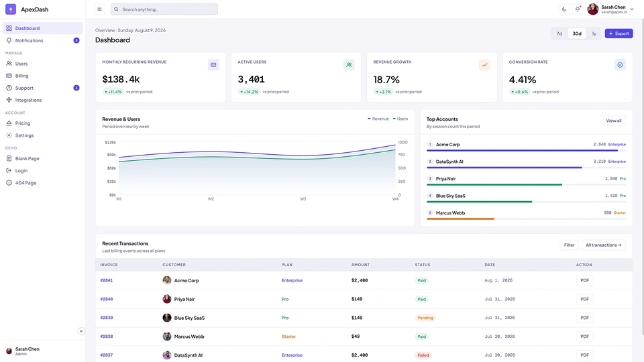This screenshot has height=362, width=644.
Task: Select the 1y time range
Action: (594, 34)
